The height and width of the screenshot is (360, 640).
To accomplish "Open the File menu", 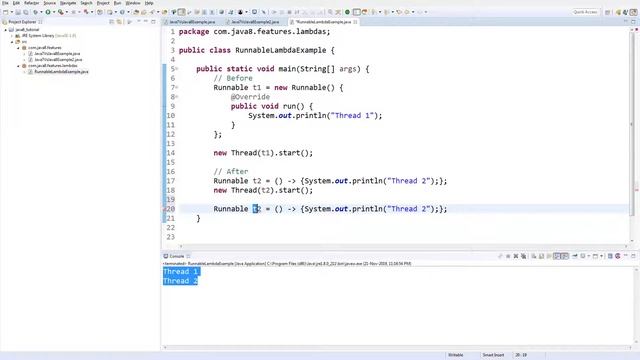I will [x=5, y=3].
